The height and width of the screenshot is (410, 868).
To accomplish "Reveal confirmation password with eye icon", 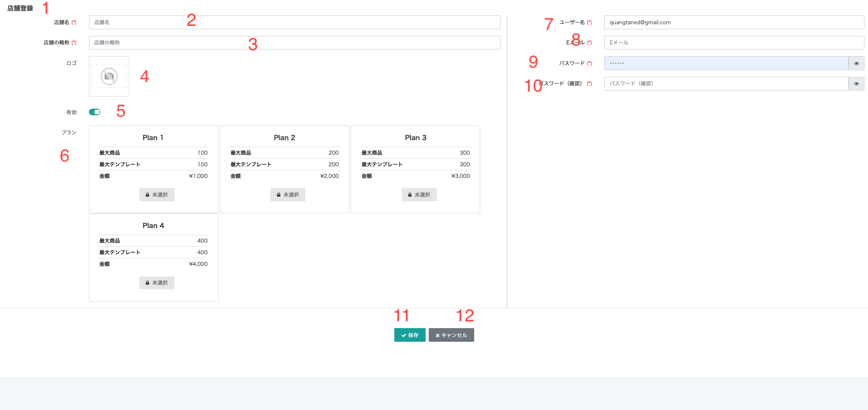I will [x=856, y=84].
